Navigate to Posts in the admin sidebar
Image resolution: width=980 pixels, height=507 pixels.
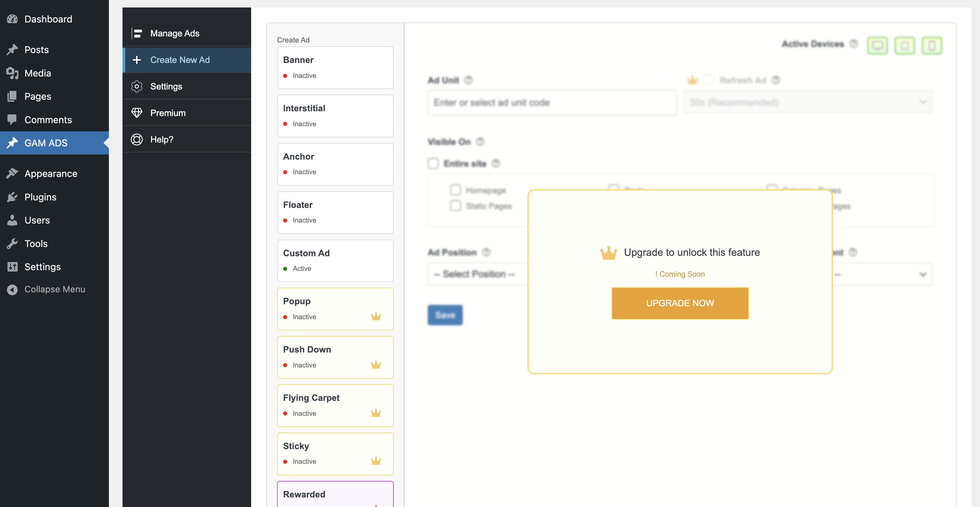tap(36, 49)
